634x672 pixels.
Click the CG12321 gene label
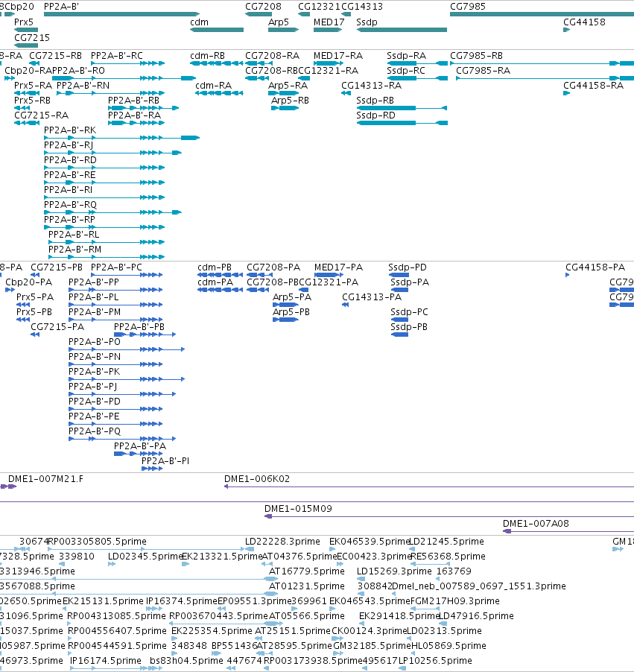(319, 7)
